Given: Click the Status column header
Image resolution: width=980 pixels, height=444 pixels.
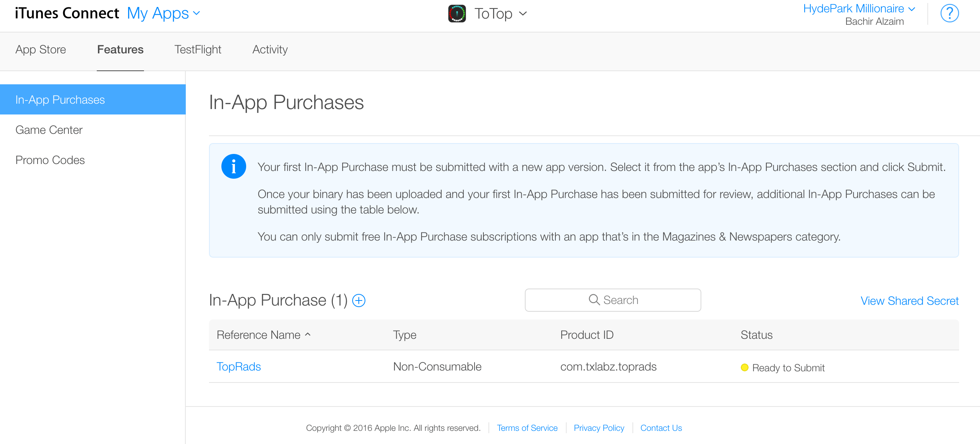Looking at the screenshot, I should (757, 335).
